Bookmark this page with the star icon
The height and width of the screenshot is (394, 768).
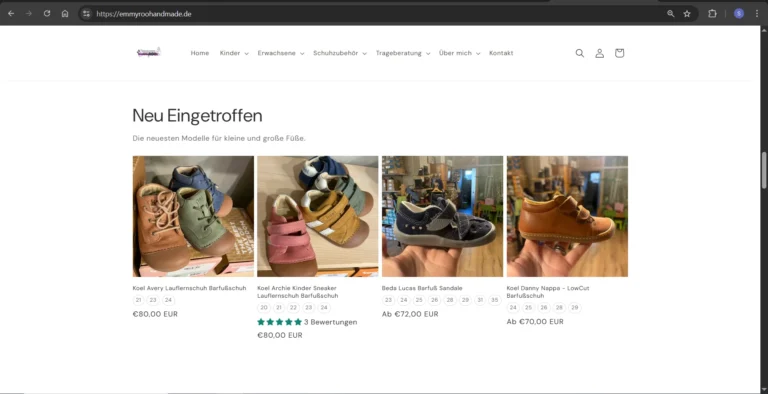point(687,14)
